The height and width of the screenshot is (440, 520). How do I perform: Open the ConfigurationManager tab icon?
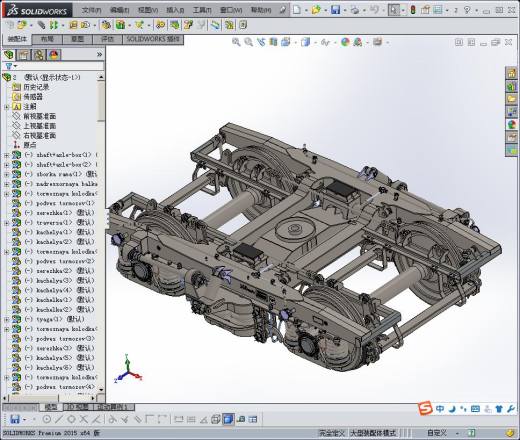pyautogui.click(x=39, y=55)
